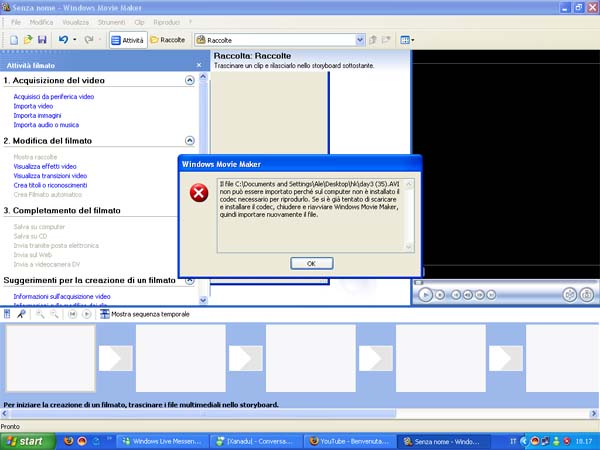Open the Strumenti menu
Viewport: 600px width, 450px height.
[x=111, y=22]
